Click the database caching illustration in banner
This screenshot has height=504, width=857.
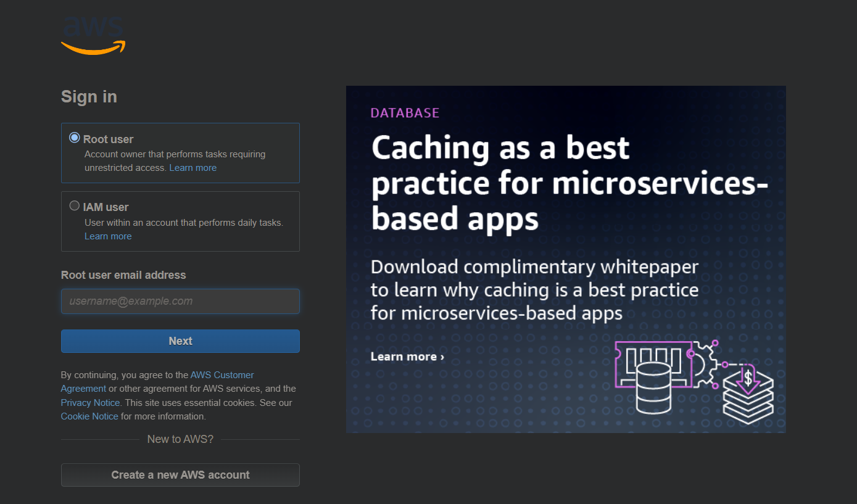pyautogui.click(x=695, y=382)
